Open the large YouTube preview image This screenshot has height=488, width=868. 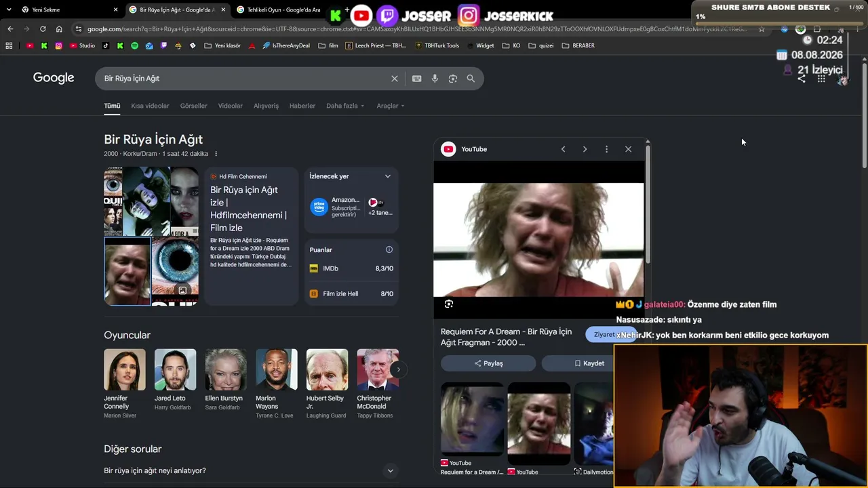point(538,240)
